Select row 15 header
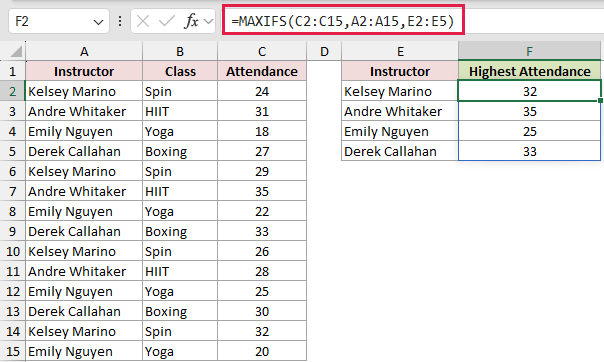This screenshot has width=604, height=362. click(x=12, y=352)
